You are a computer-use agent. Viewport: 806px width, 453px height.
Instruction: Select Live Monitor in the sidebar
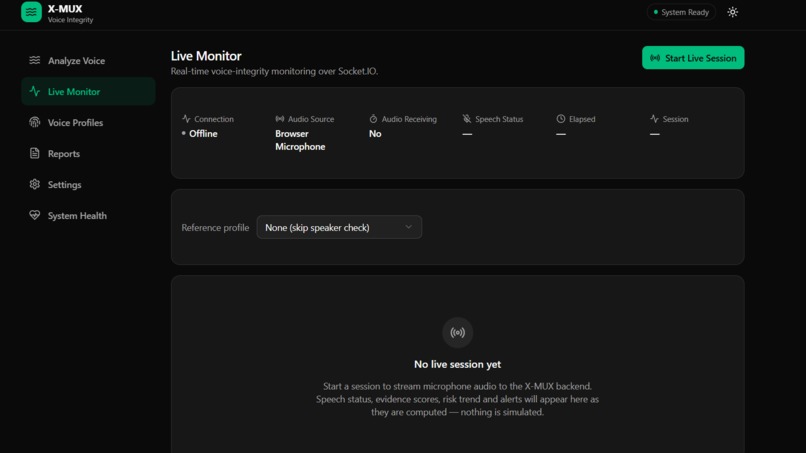coord(88,92)
